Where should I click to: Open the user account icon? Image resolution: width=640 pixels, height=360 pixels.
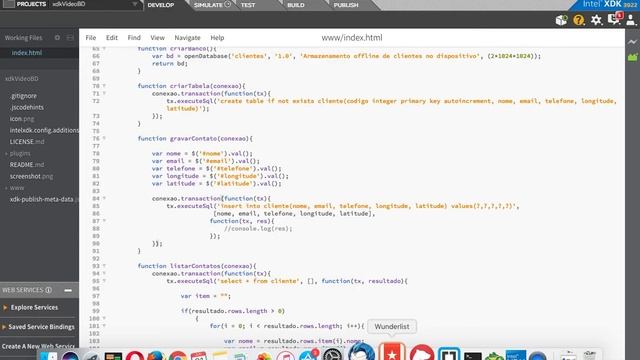tap(631, 20)
